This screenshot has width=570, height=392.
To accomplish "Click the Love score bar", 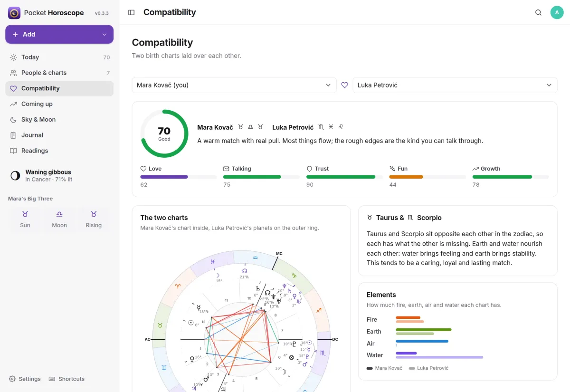I will point(179,177).
